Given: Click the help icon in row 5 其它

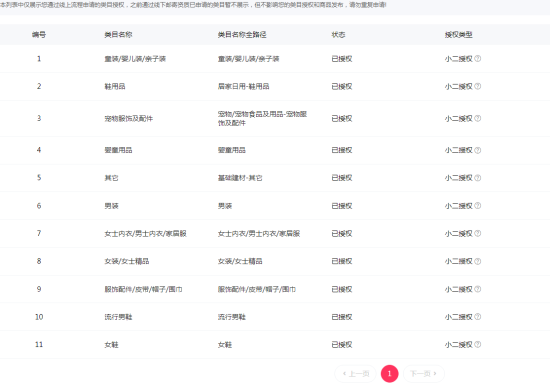Looking at the screenshot, I should click(477, 178).
